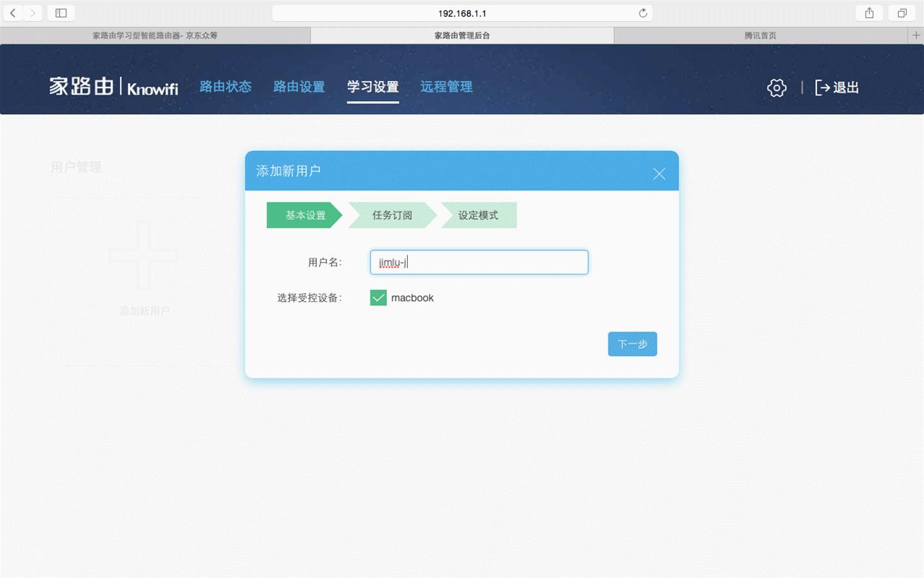Image resolution: width=924 pixels, height=578 pixels.
Task: Reload the page using the refresh icon
Action: point(642,12)
